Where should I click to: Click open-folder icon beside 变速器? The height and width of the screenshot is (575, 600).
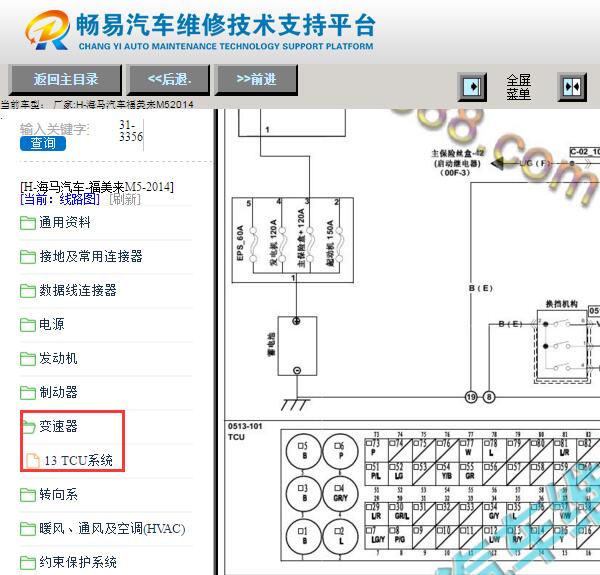[x=29, y=427]
